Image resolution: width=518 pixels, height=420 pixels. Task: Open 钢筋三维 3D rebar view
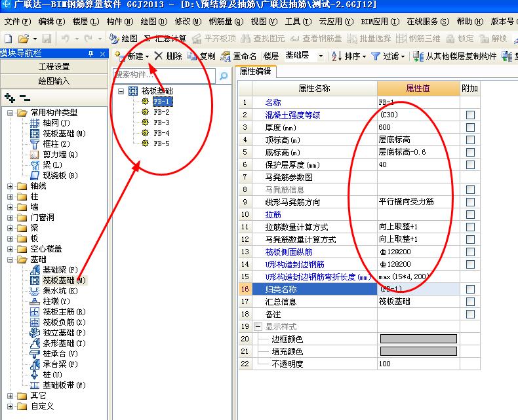click(418, 39)
